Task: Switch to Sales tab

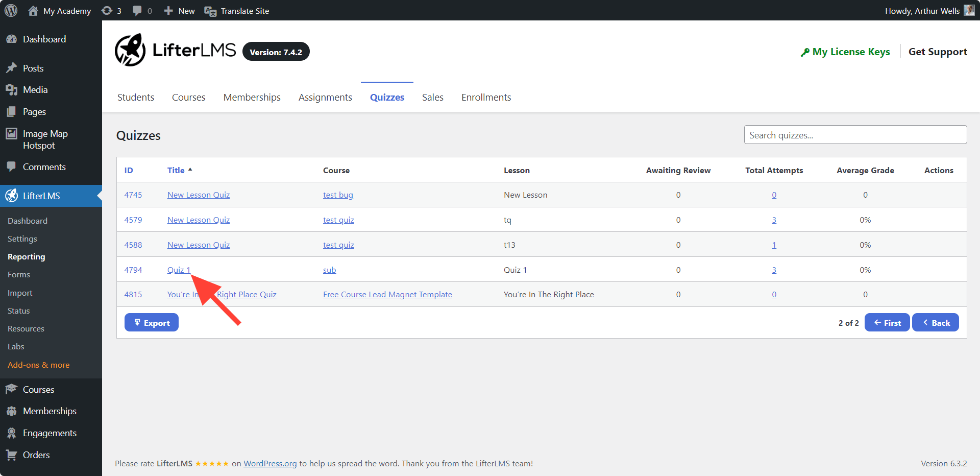Action: pos(433,97)
